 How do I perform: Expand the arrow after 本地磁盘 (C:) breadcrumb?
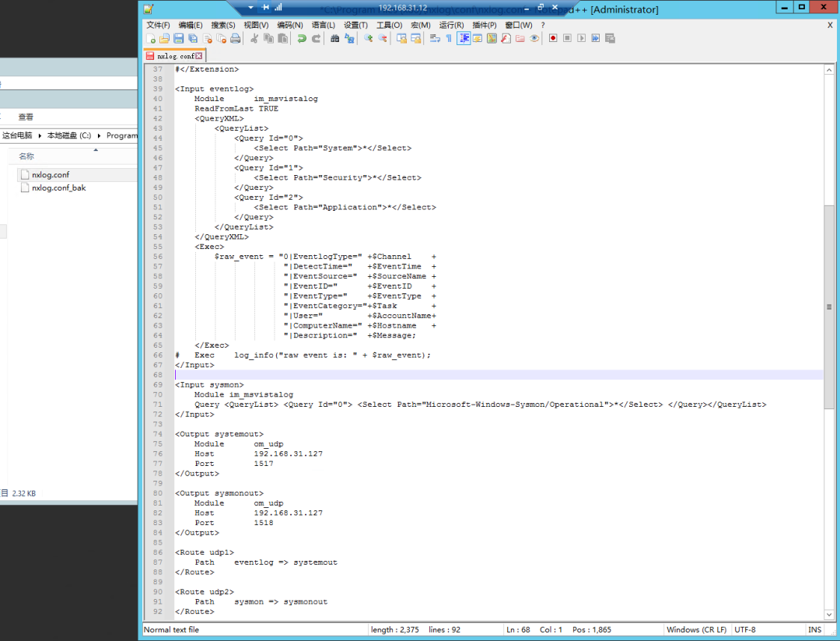pyautogui.click(x=100, y=135)
